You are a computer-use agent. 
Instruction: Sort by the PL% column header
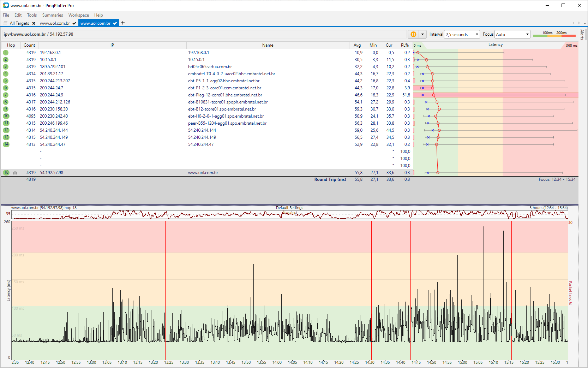coord(404,45)
